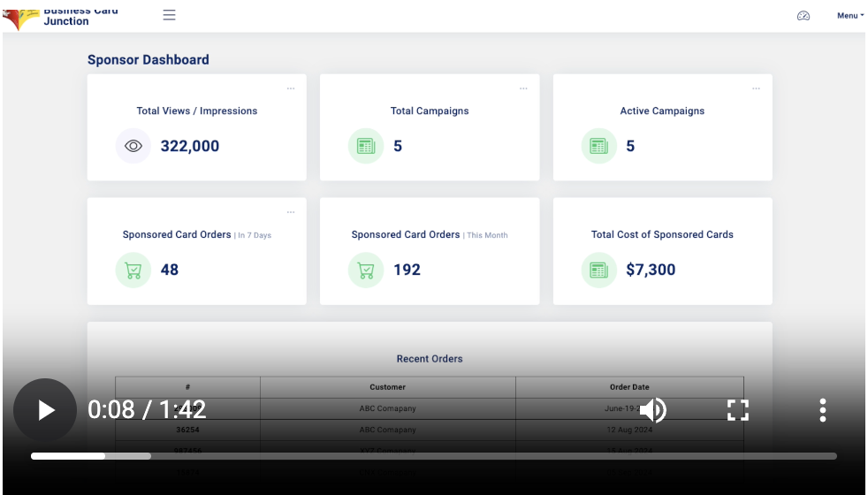Screen dimensions: 868x495
Task: Click the video time display 0:08 / 1:42
Action: 147,410
